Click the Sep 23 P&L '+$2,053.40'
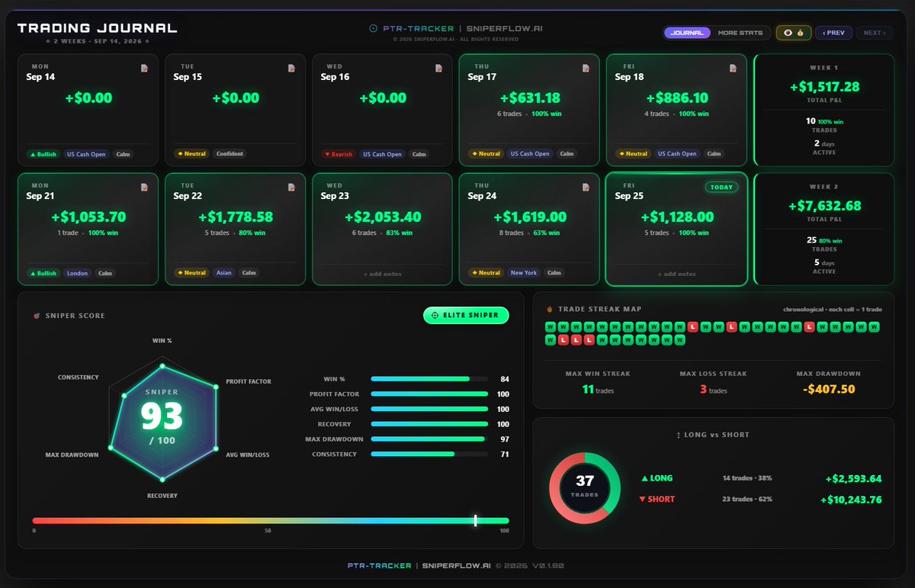 click(382, 217)
